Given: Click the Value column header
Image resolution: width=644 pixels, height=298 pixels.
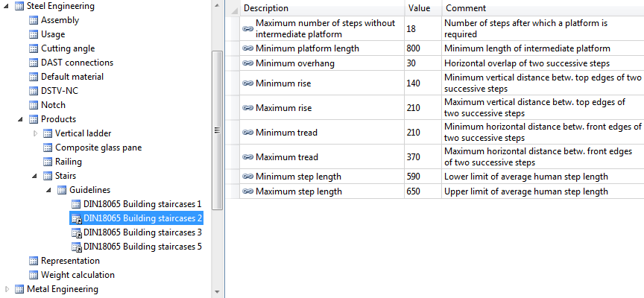Looking at the screenshot, I should pyautogui.click(x=423, y=8).
